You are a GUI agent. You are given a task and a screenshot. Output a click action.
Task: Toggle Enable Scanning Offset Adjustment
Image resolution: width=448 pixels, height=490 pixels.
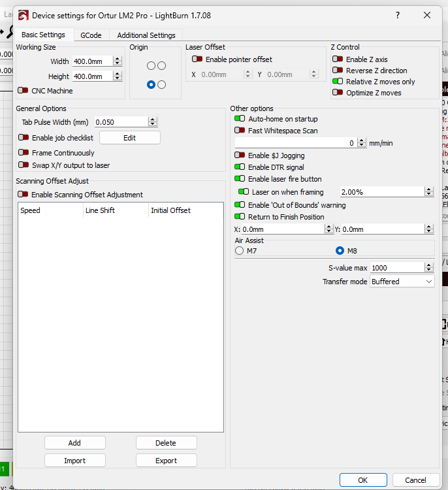click(23, 195)
